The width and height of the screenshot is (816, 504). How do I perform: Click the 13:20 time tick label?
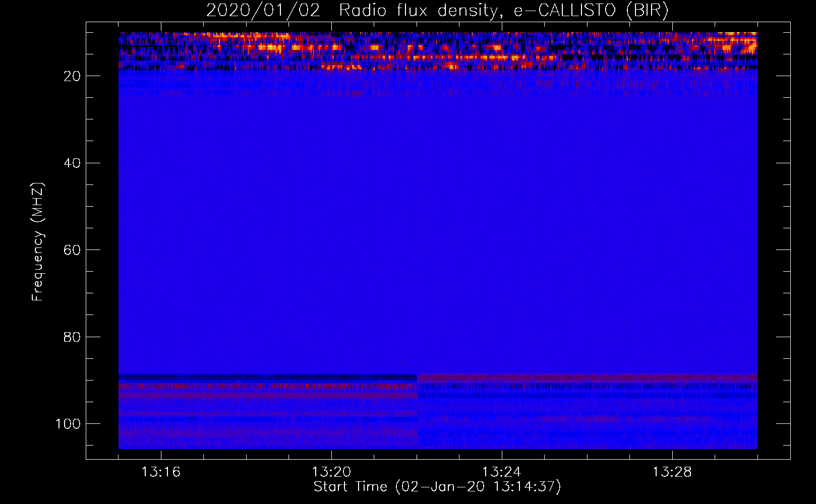click(x=331, y=472)
